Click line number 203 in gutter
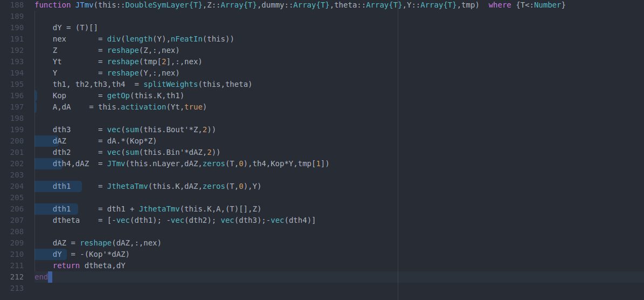 tap(17, 175)
